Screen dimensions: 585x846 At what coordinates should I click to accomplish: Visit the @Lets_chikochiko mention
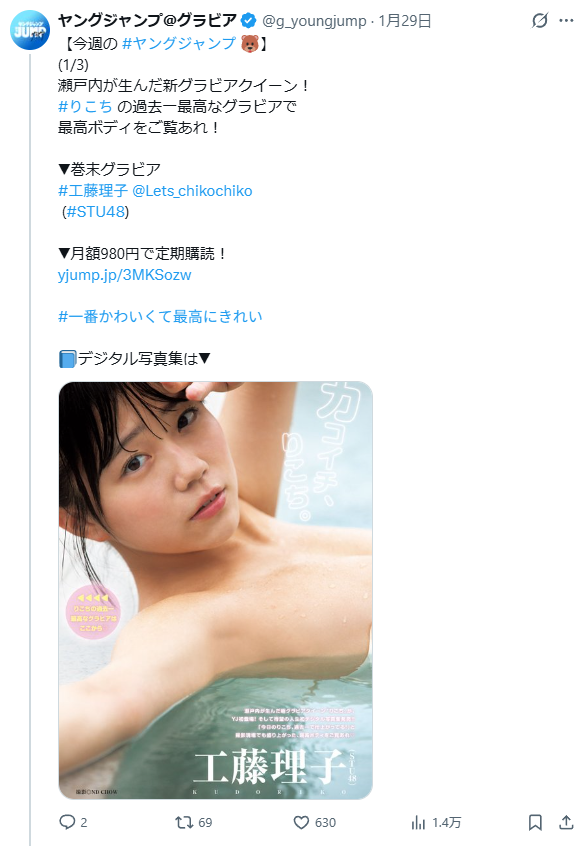pos(192,190)
